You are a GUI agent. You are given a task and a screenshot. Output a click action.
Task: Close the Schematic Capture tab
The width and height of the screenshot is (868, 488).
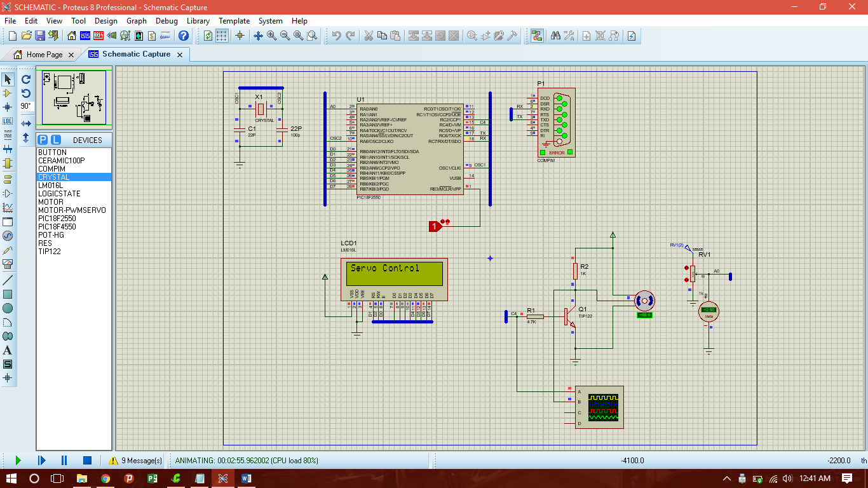point(179,55)
